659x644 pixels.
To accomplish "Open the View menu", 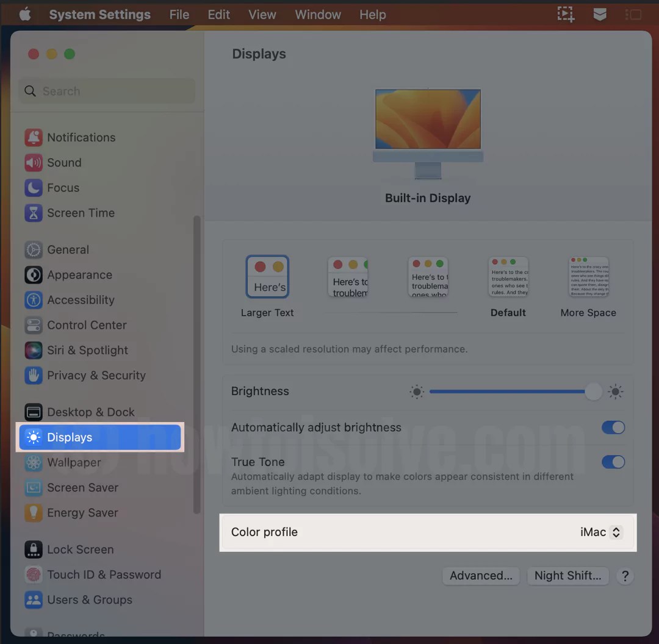I will [x=262, y=14].
